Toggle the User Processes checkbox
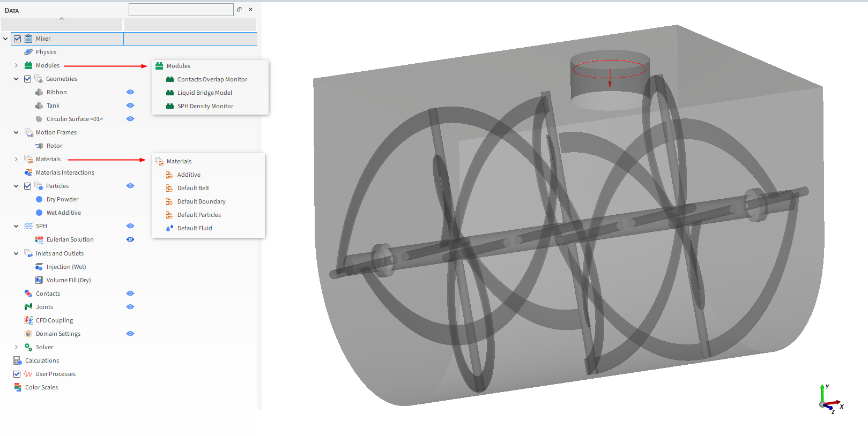The height and width of the screenshot is (436, 868). coord(17,374)
